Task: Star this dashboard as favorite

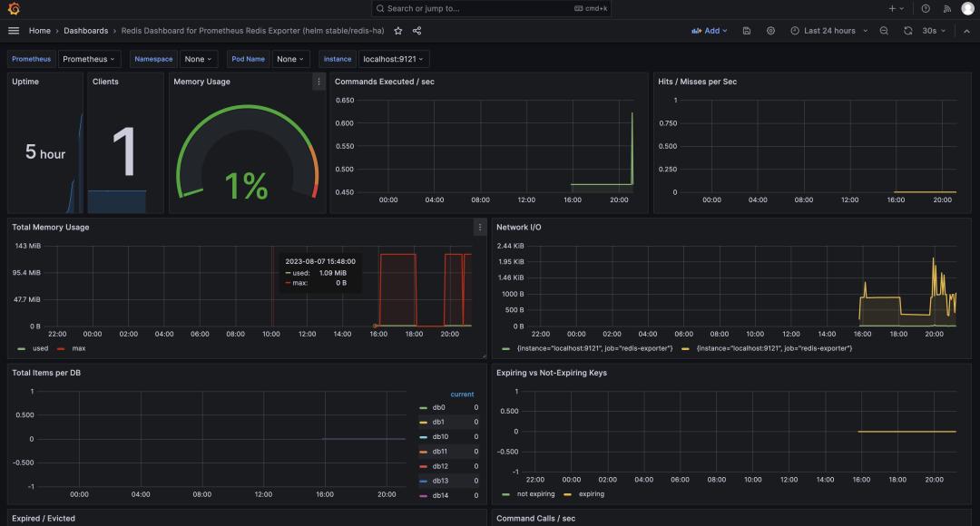Action: pos(398,31)
